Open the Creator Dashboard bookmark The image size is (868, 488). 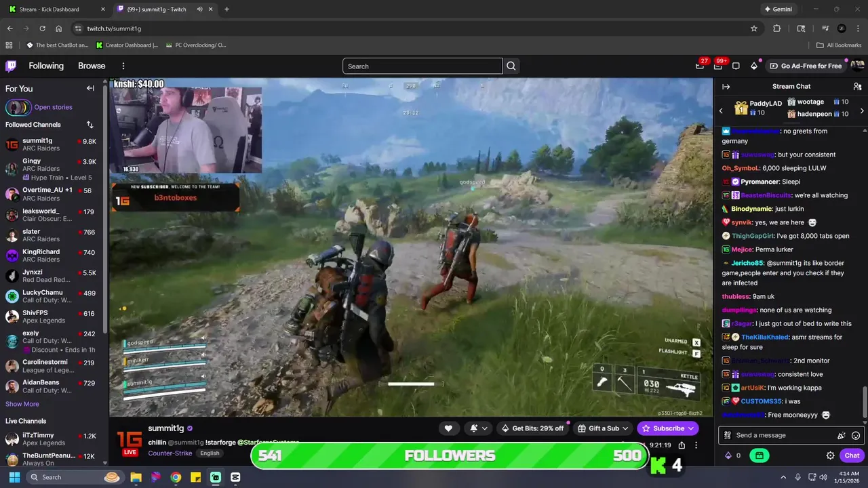point(127,45)
